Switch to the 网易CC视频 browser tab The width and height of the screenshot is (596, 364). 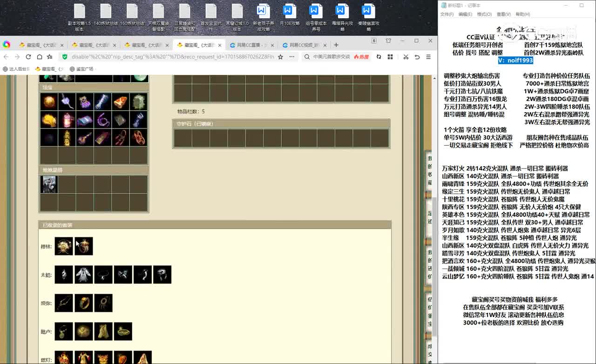tap(304, 45)
